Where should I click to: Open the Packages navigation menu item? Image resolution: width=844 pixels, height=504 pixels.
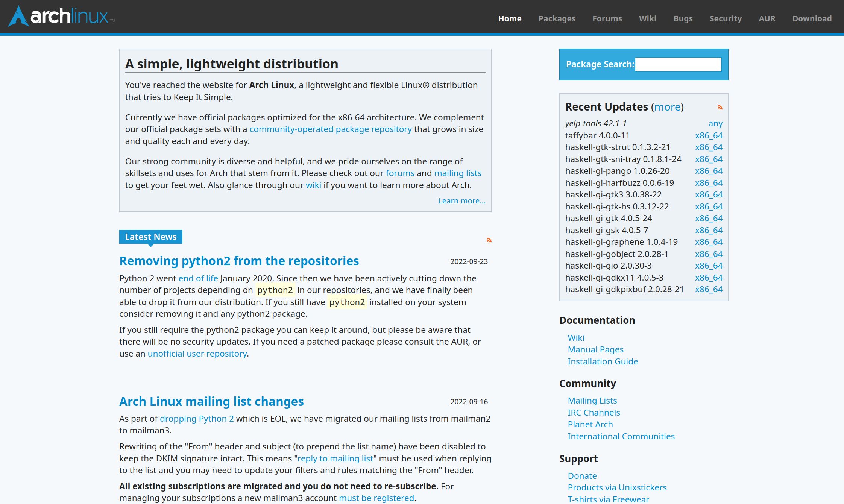click(x=557, y=18)
